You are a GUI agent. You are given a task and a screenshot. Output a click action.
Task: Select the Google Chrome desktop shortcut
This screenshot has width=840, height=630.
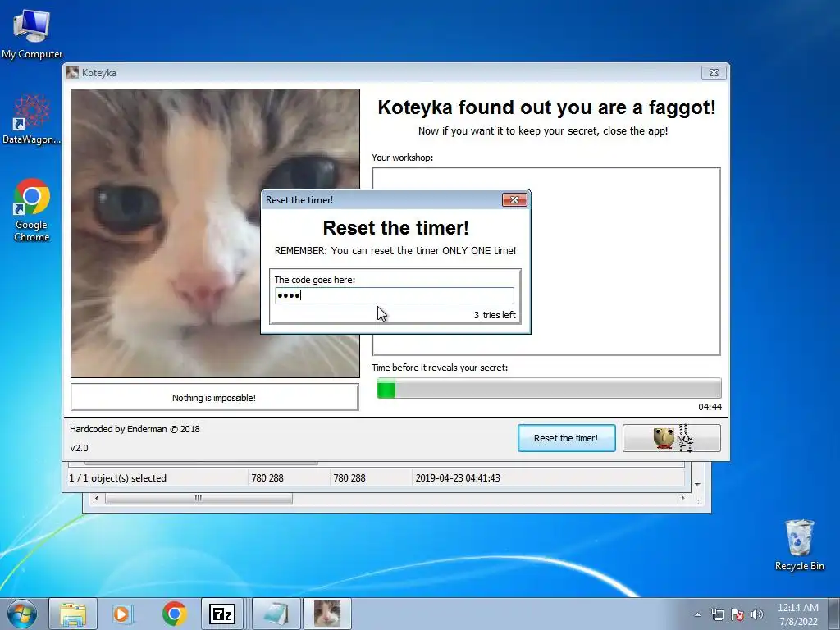point(32,209)
